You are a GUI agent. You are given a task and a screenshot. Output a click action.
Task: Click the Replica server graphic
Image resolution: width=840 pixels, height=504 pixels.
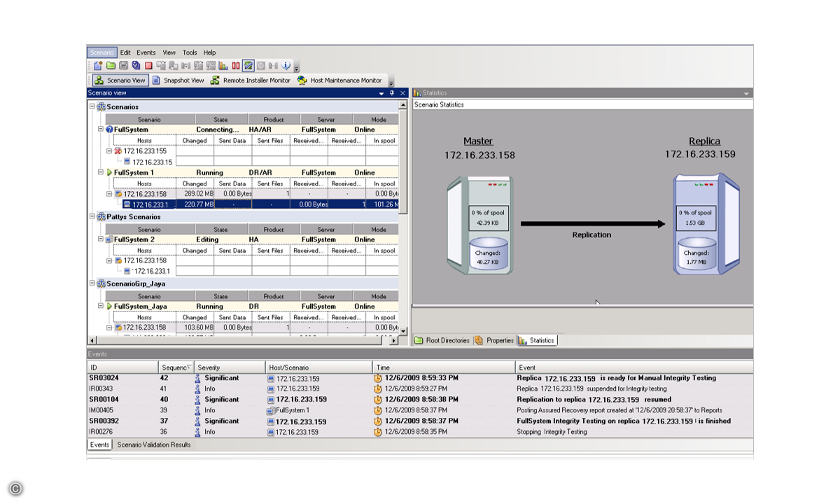(707, 224)
